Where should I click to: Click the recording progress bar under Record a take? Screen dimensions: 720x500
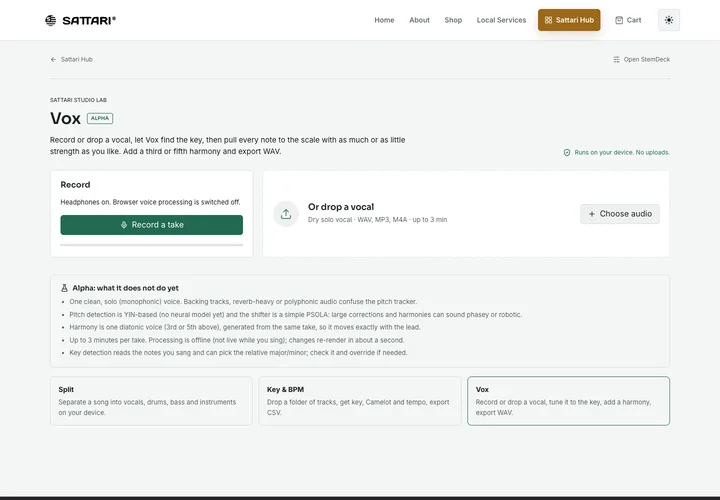coord(152,245)
